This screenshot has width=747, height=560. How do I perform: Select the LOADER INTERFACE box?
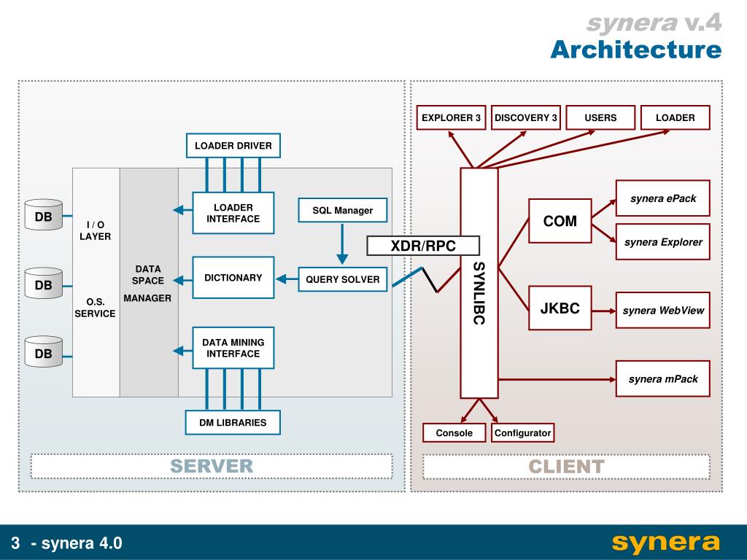click(x=233, y=213)
